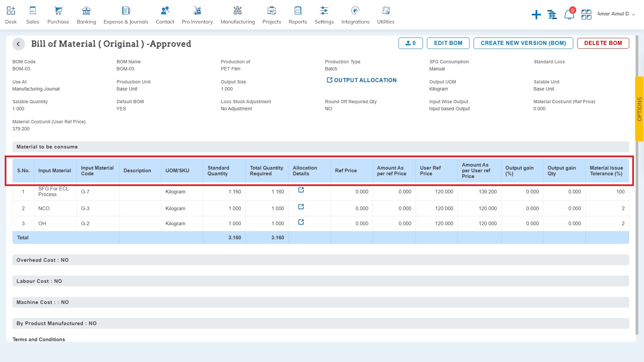Open allocation details for NCO row
The width and height of the screenshot is (644, 362).
point(301,207)
